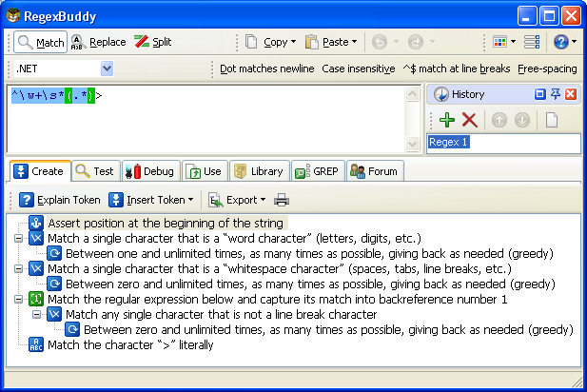The height and width of the screenshot is (392, 587).
Task: Click the blue Help icon
Action: point(560,42)
